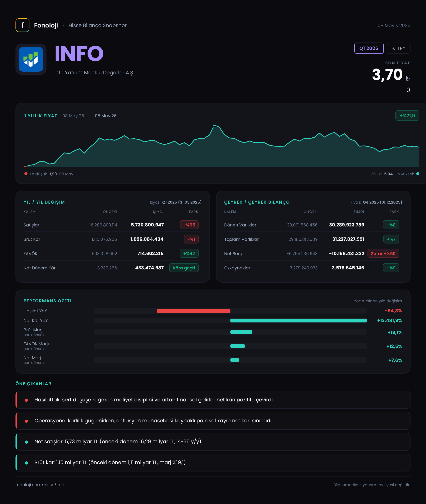Click the "Bilgi amaçlıdır" disclaimer text
This screenshot has height=504, width=426.
(x=372, y=485)
